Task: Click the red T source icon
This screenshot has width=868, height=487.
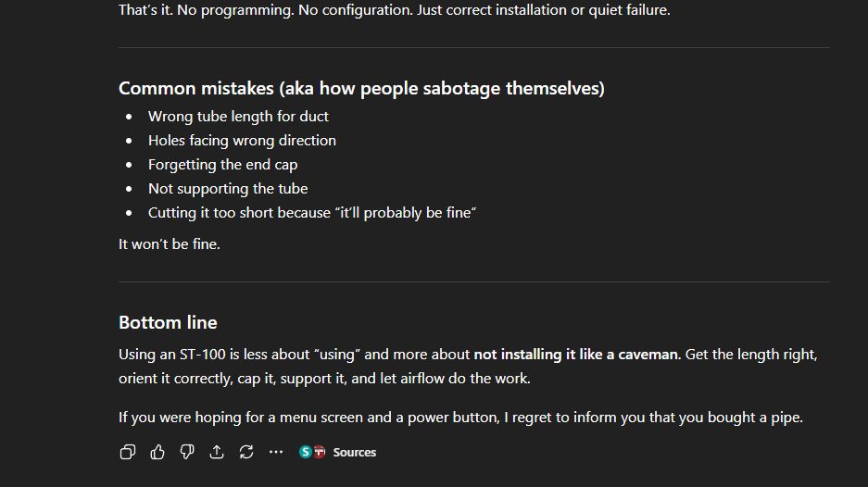Action: (x=319, y=452)
